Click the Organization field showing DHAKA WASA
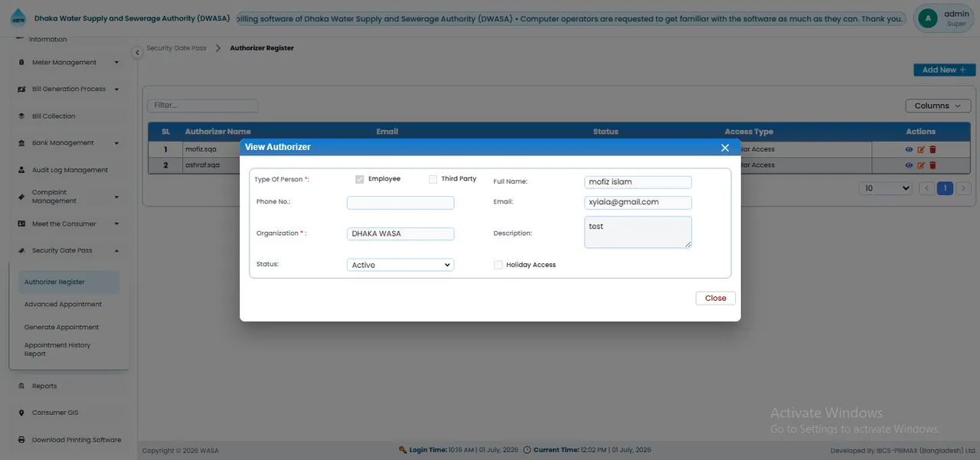The width and height of the screenshot is (980, 460). [400, 234]
